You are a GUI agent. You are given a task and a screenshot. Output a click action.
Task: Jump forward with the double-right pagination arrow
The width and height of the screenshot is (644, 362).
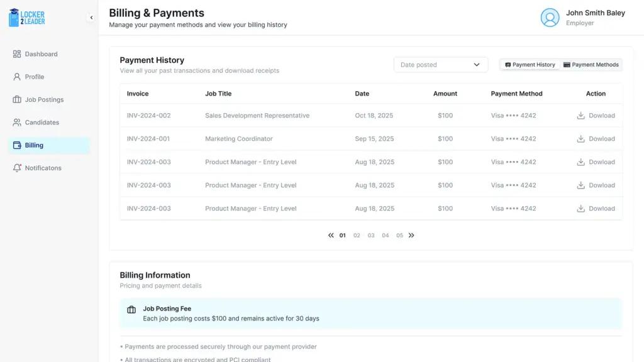coord(411,236)
